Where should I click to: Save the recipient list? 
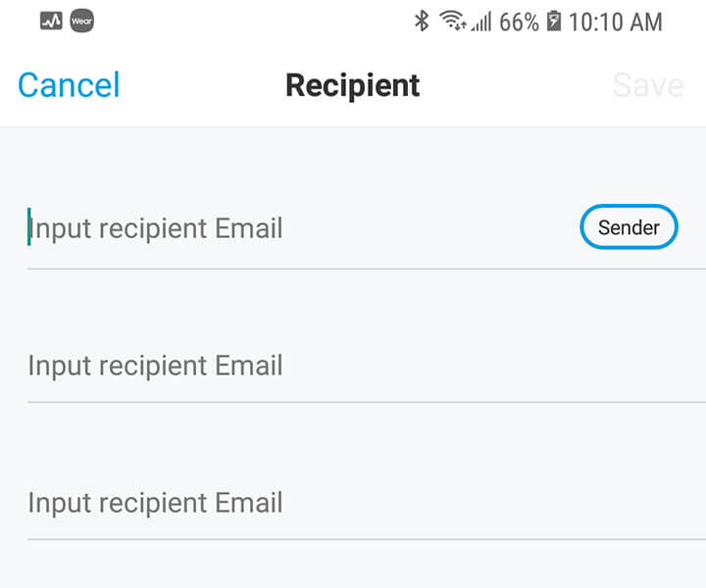point(647,85)
